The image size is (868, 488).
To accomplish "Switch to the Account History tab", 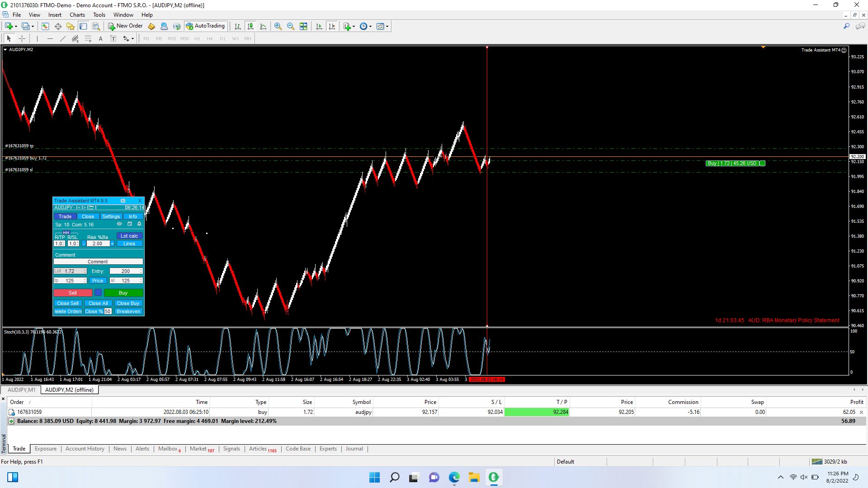I will pos(85,449).
